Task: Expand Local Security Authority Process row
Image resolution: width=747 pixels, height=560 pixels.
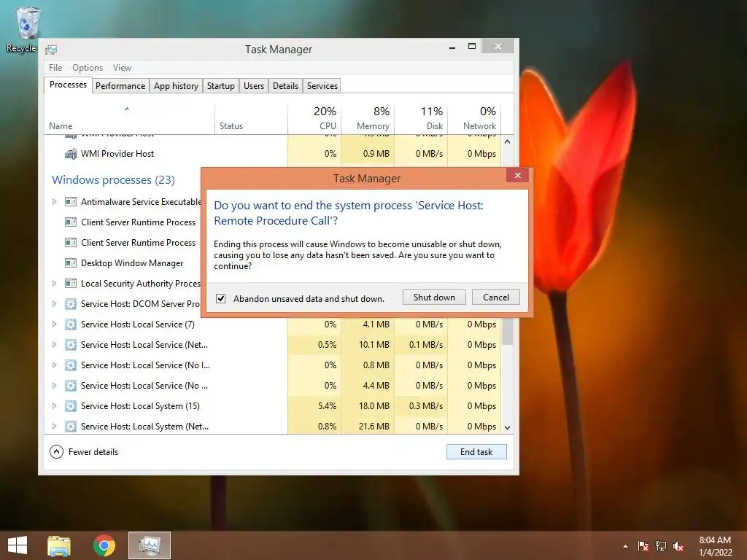Action: 54,284
